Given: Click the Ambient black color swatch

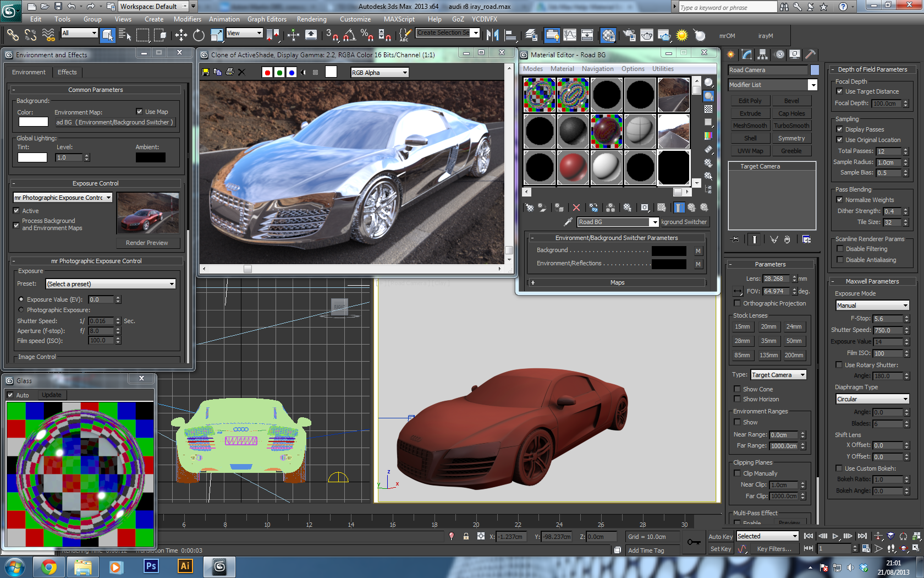Looking at the screenshot, I should pyautogui.click(x=150, y=157).
